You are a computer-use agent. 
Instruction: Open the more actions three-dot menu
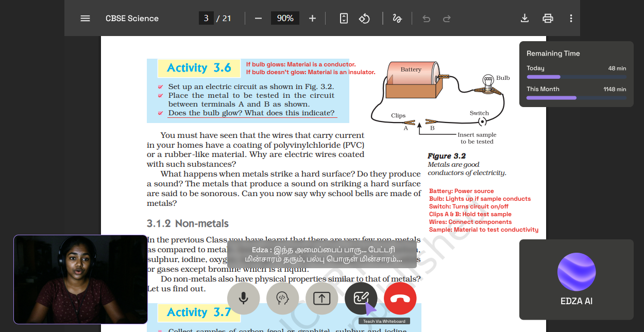[x=571, y=19]
